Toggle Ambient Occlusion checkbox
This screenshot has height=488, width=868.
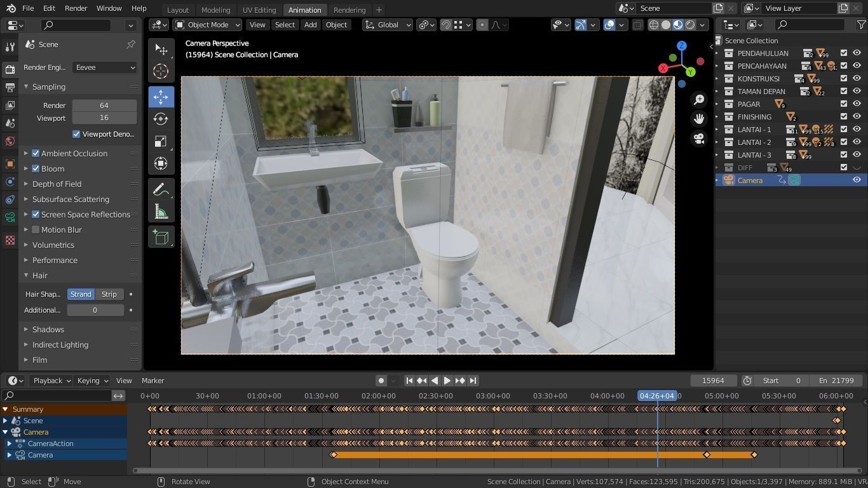coord(36,153)
